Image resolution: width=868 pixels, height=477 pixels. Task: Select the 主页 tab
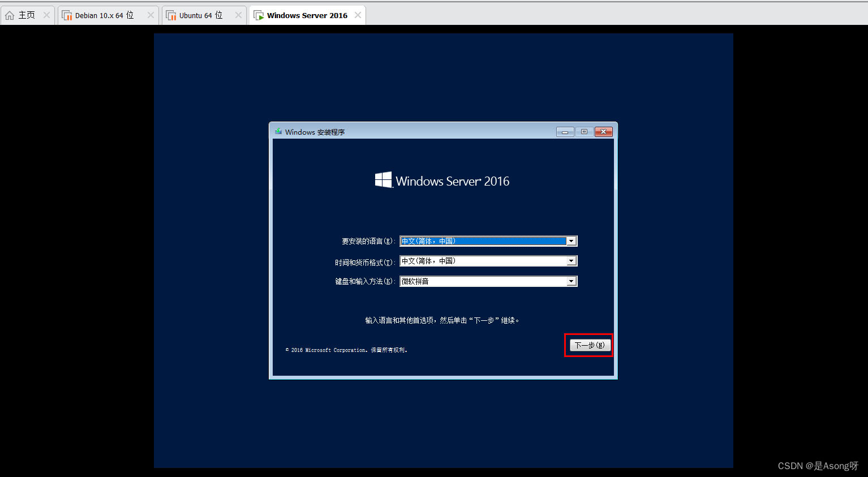pyautogui.click(x=25, y=14)
